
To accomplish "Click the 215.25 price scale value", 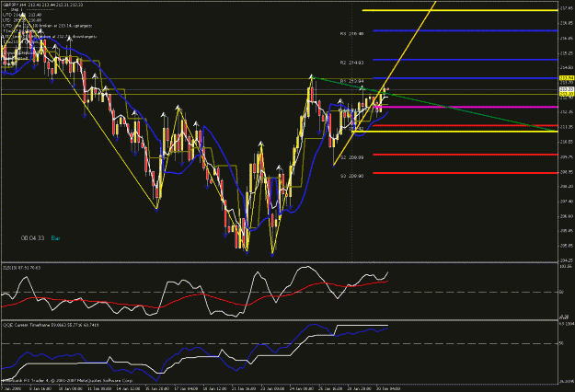I will coord(565,53).
